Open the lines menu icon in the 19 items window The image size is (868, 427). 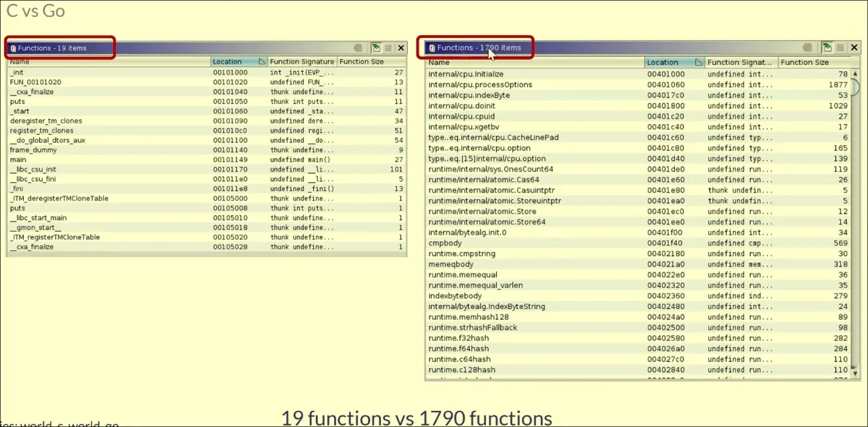point(388,48)
